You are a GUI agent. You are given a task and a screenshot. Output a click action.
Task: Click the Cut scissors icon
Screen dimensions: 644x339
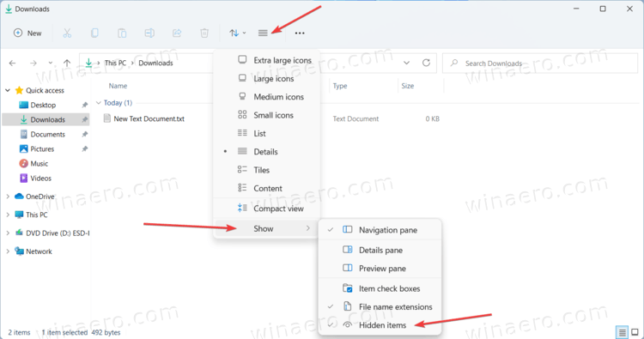[x=67, y=33]
